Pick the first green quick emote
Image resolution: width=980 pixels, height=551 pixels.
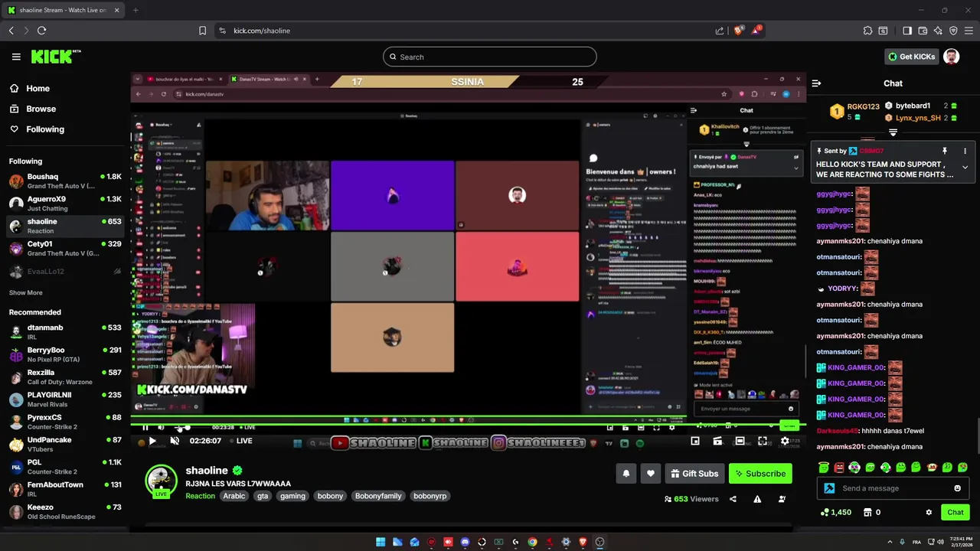coord(824,468)
